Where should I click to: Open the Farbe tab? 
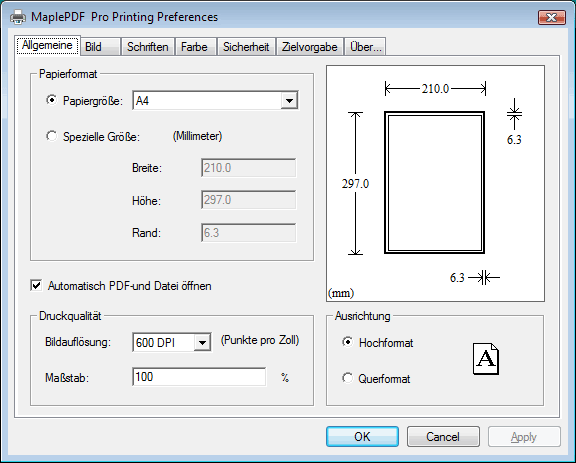(195, 47)
